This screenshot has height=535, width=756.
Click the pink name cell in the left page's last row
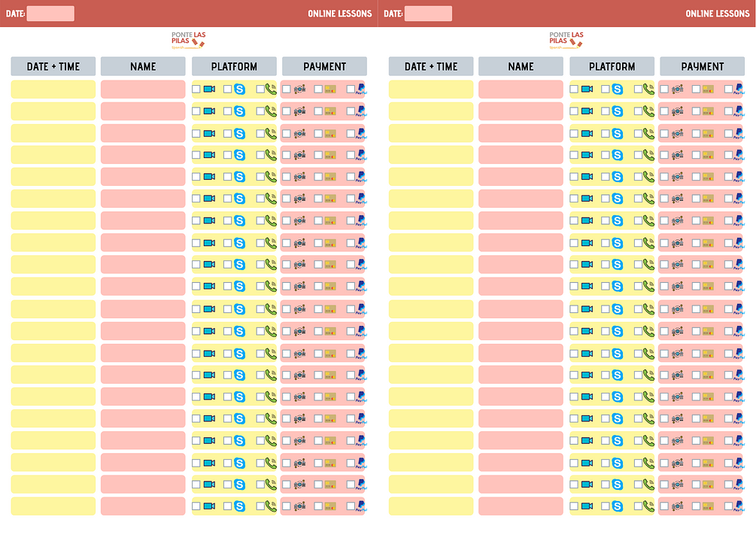click(x=143, y=506)
